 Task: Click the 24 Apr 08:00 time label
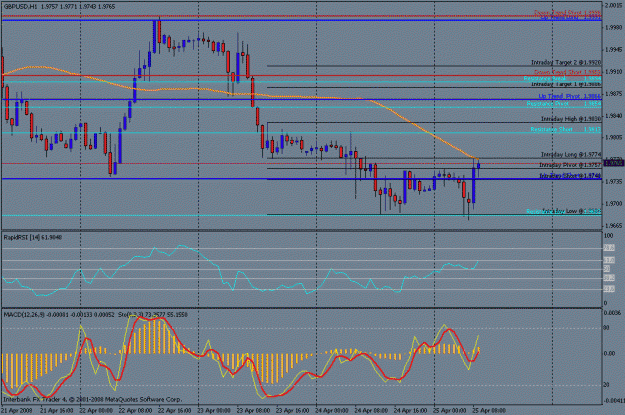click(x=371, y=410)
